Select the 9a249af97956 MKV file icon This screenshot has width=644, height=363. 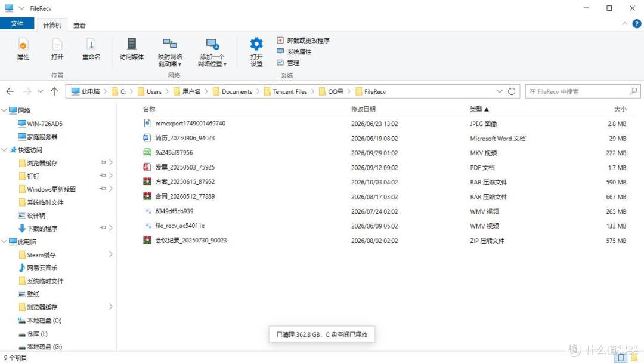tap(147, 152)
